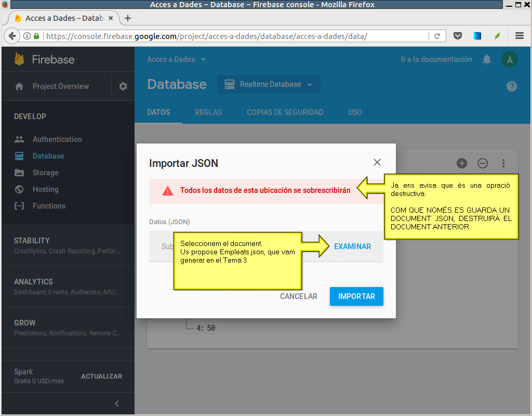This screenshot has width=532, height=416.
Task: Click the add node plus icon
Action: pyautogui.click(x=462, y=163)
